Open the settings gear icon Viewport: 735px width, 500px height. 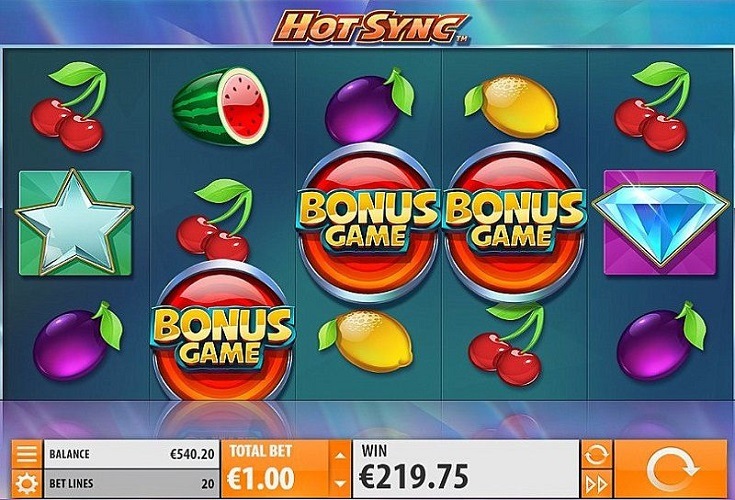click(x=27, y=483)
